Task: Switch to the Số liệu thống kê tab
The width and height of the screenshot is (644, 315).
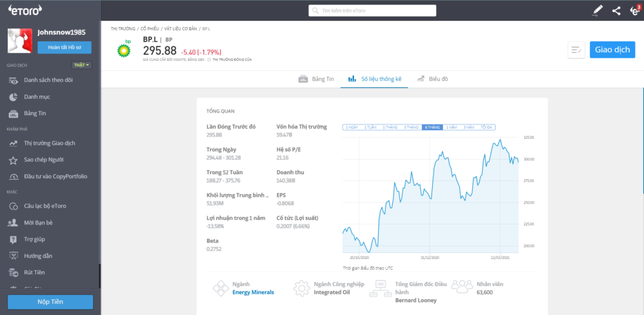Action: click(x=374, y=79)
